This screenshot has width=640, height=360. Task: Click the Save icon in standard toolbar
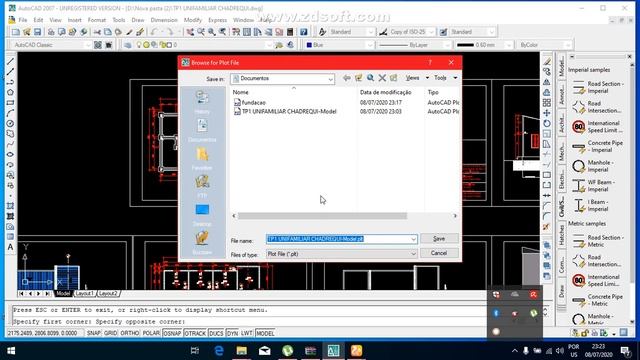coord(37,32)
